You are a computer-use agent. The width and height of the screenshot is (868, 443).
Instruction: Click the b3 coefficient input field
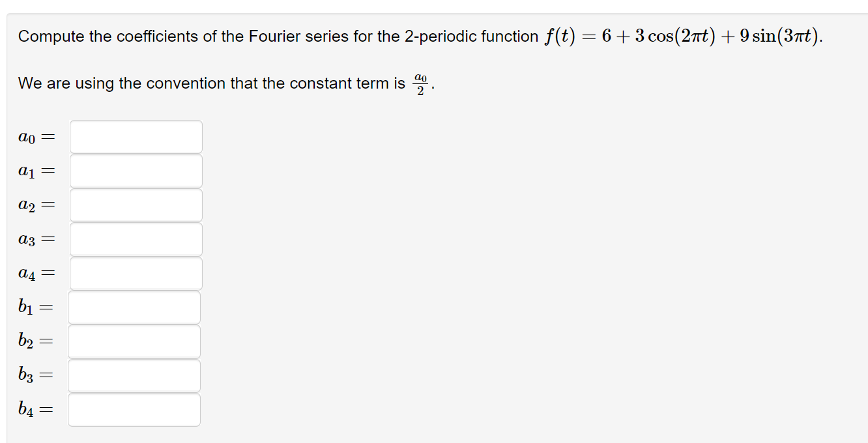[x=134, y=375]
